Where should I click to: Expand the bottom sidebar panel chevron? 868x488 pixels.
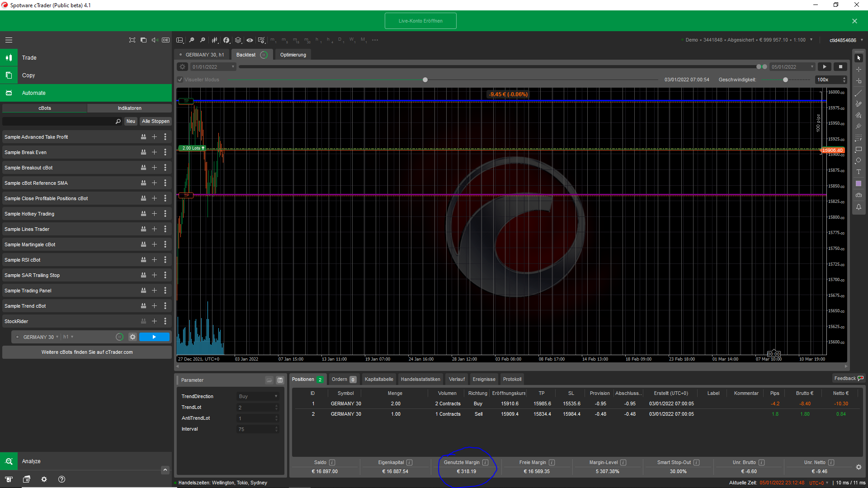coord(165,470)
